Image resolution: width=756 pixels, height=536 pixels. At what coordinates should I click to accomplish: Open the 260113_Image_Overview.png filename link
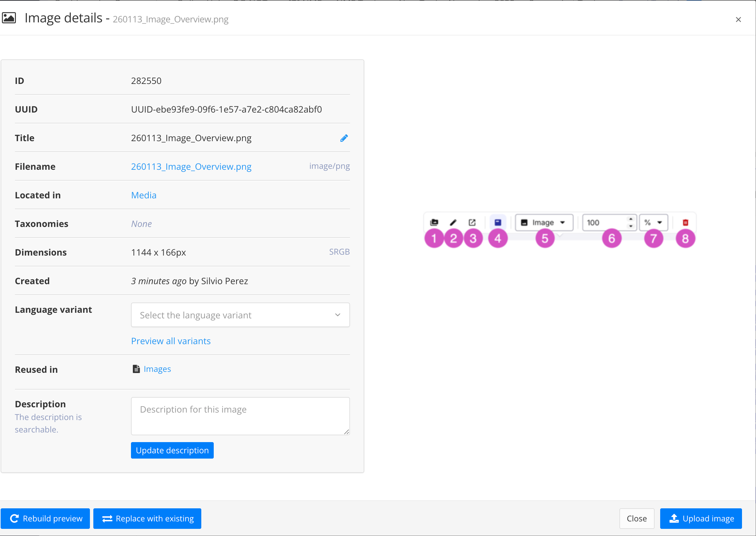pyautogui.click(x=191, y=167)
